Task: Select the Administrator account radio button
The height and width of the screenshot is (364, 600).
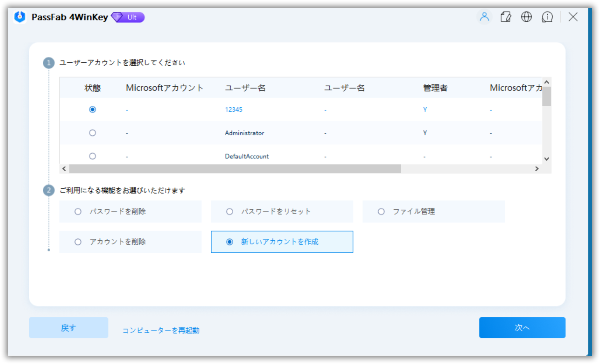Action: pyautogui.click(x=92, y=133)
